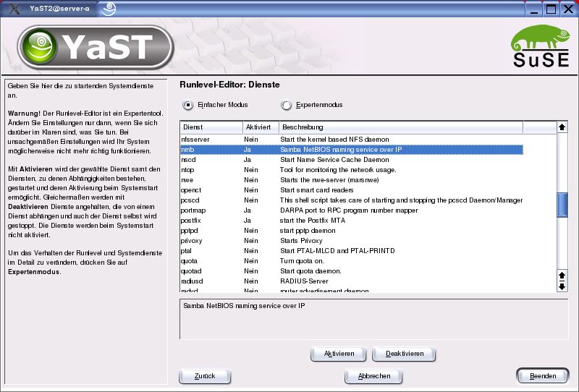Click the lower scroll-up arrow near the list's bottom
Screen dimensions: 579x392
tap(562, 276)
